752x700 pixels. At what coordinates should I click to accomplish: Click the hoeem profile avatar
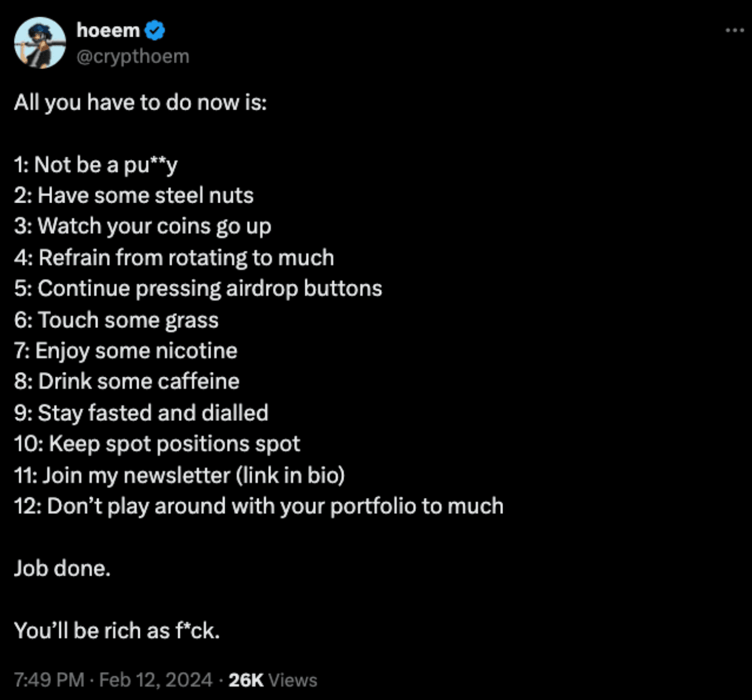click(40, 43)
